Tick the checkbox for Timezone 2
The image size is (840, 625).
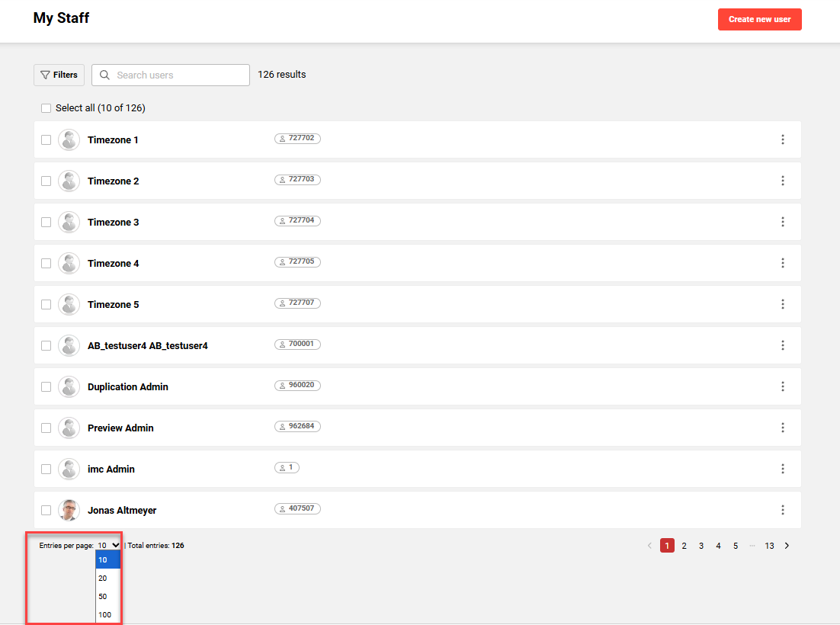[x=46, y=181]
